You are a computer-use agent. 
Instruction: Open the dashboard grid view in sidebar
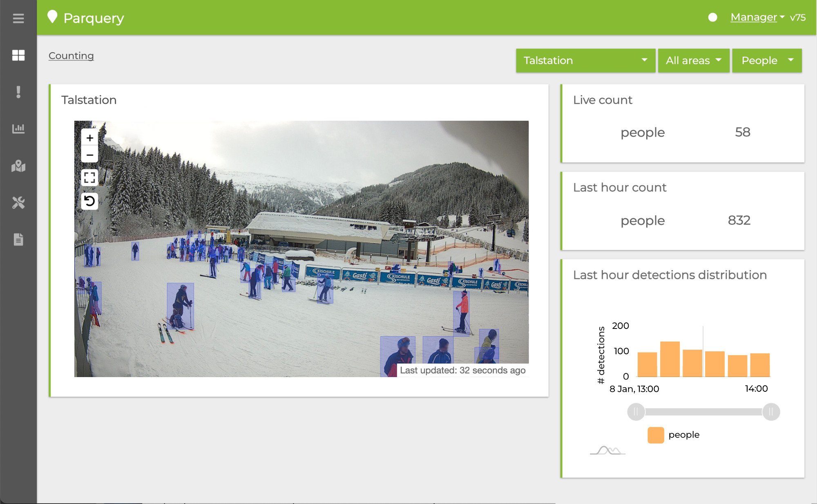(18, 55)
